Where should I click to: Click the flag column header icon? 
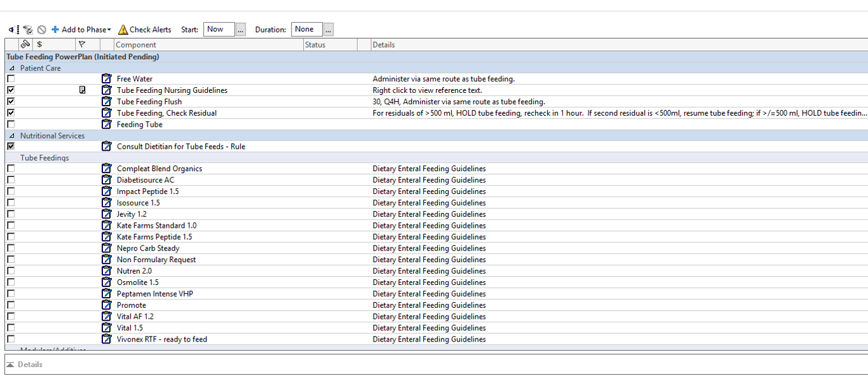[81, 45]
